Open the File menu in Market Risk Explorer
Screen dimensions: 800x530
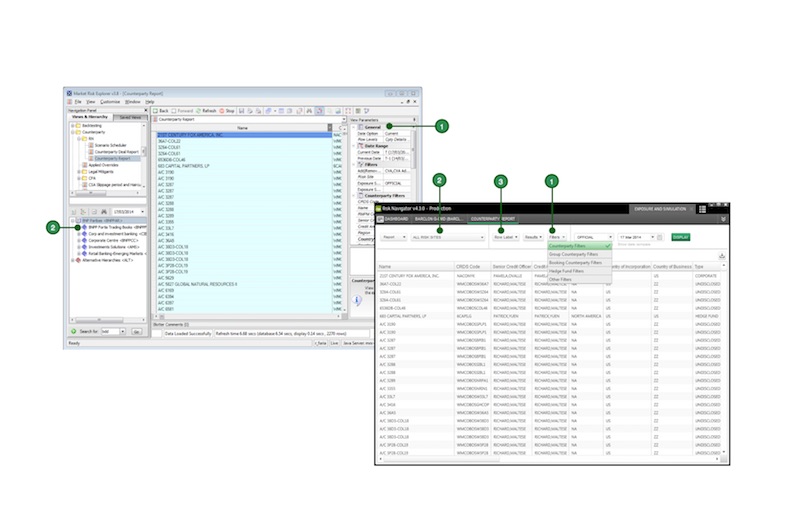point(78,102)
